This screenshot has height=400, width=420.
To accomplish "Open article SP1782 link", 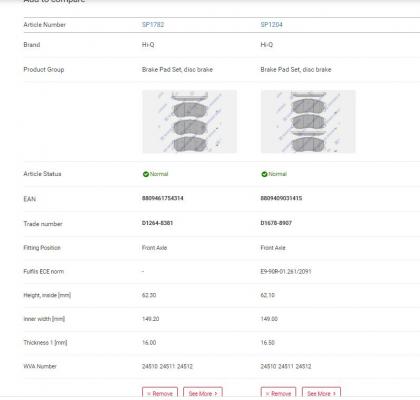I will click(x=153, y=25).
